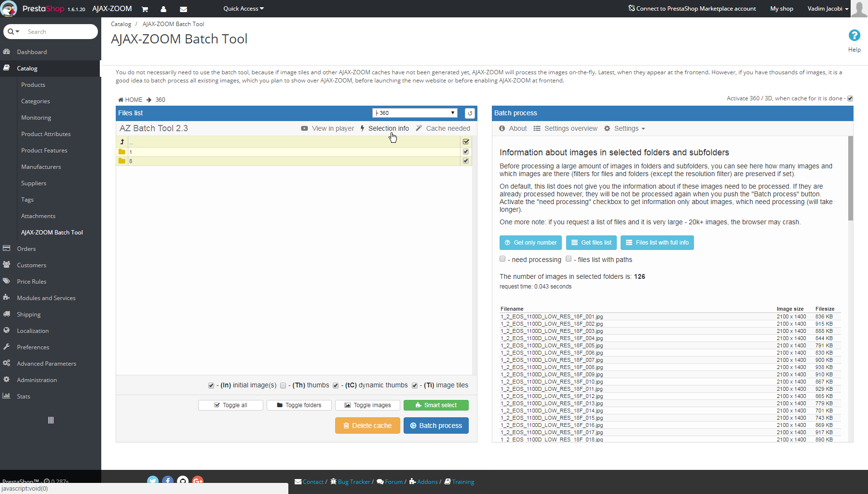This screenshot has width=868, height=494.
Task: Click 'Smart select' button
Action: tap(436, 405)
